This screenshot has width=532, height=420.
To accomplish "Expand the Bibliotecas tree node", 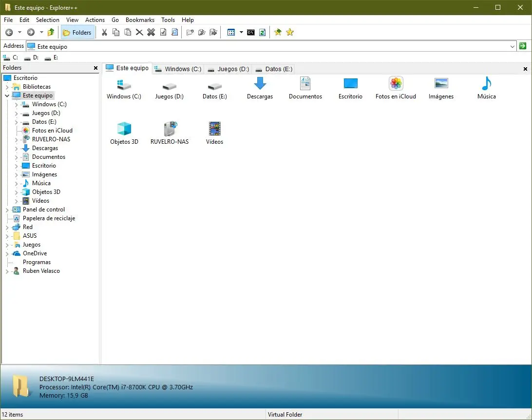I will click(7, 87).
